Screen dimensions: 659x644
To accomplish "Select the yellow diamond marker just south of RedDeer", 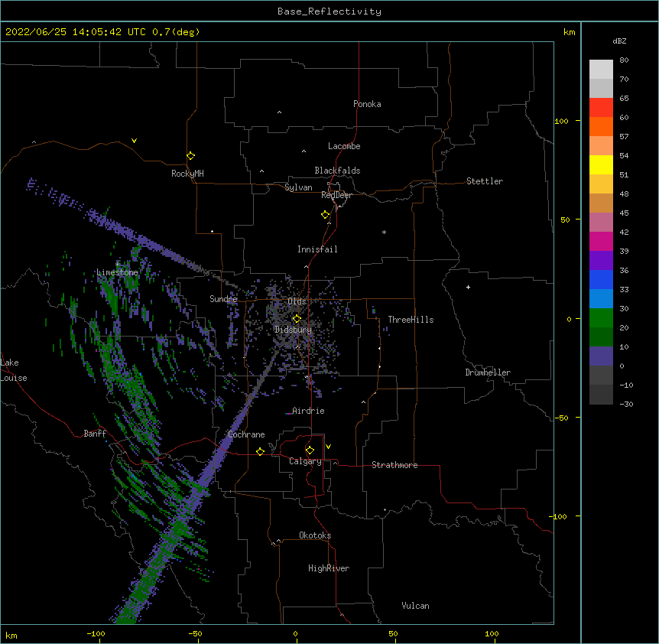I will click(326, 215).
